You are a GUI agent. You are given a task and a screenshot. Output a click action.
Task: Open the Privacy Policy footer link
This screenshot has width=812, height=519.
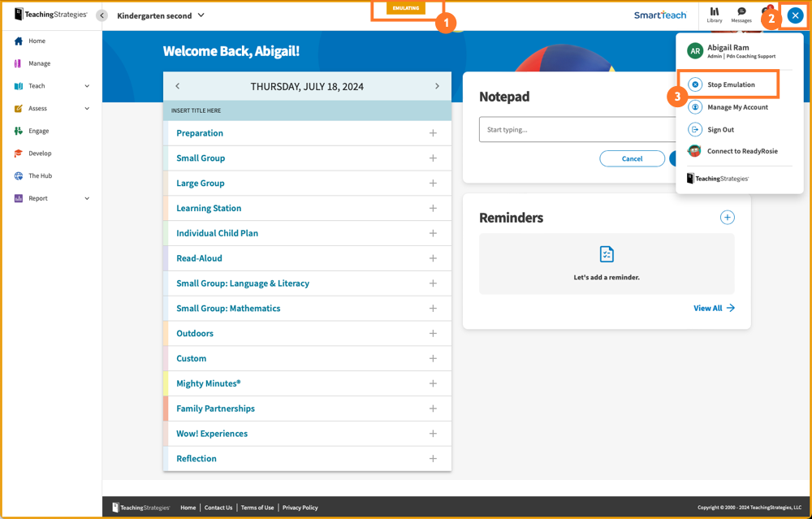coord(300,507)
